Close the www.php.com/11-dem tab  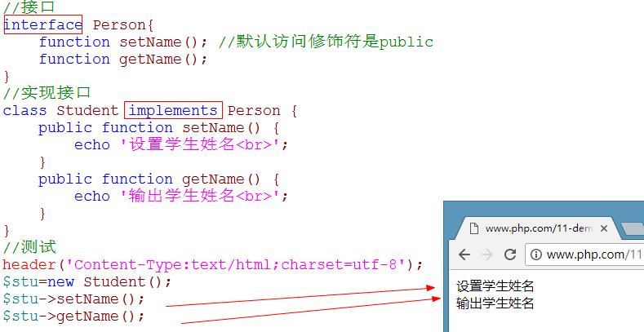click(603, 228)
